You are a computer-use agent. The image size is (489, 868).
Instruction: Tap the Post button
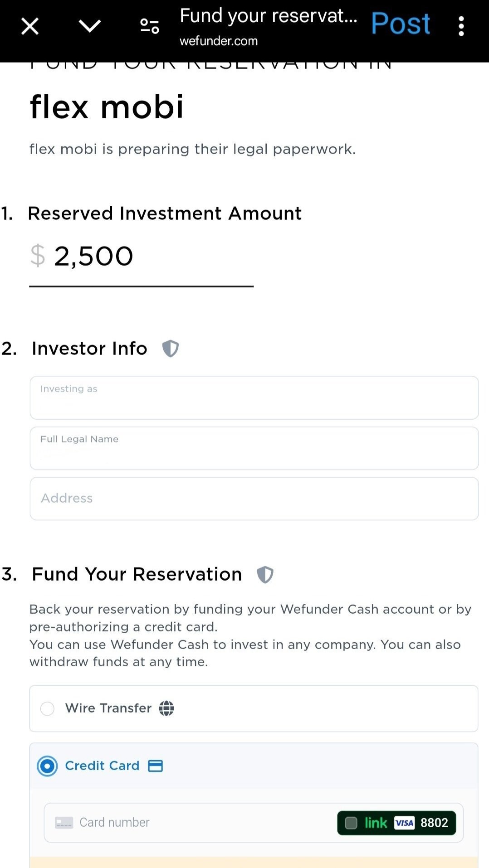tap(400, 24)
